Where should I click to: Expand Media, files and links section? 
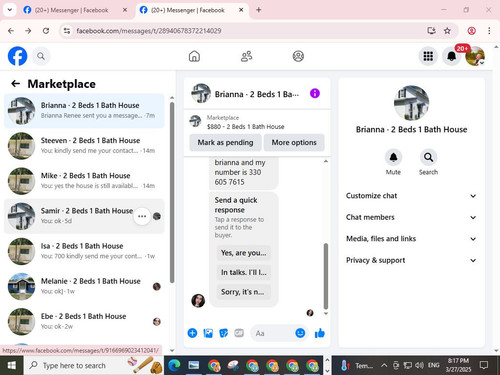[x=411, y=239]
